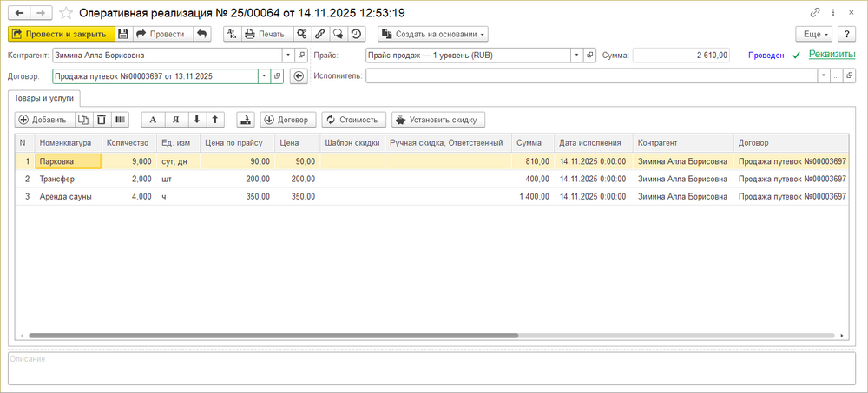Click the 'Провести и закрыть' button
868x393 pixels.
click(x=60, y=34)
